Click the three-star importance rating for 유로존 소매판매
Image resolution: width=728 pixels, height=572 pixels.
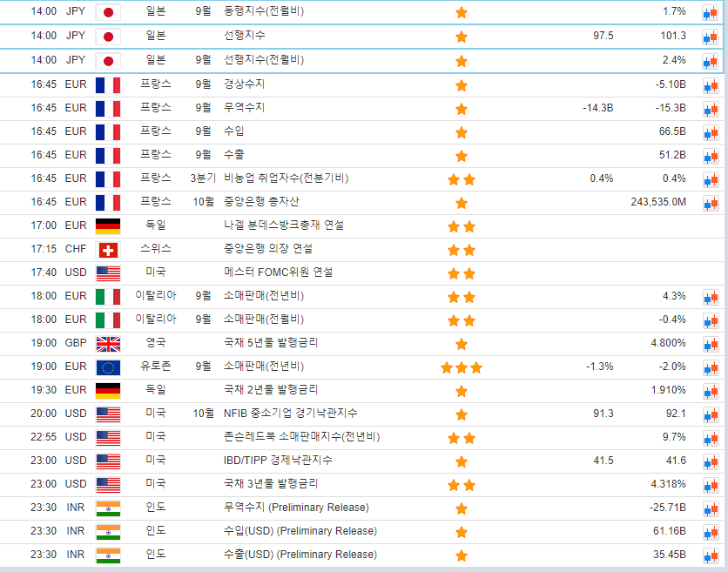[461, 367]
